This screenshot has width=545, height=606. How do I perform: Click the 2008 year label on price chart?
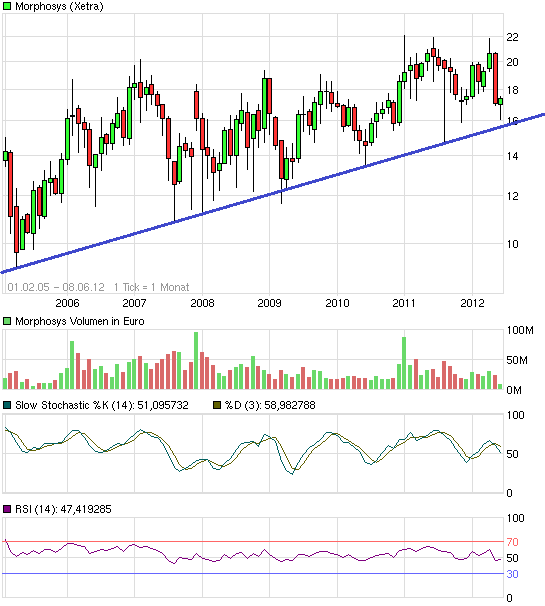202,303
